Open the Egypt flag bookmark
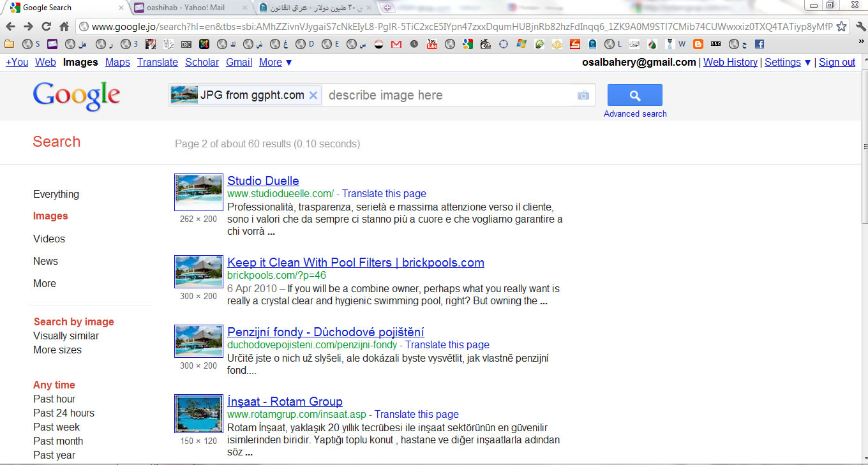The image size is (868, 465). coord(378,44)
